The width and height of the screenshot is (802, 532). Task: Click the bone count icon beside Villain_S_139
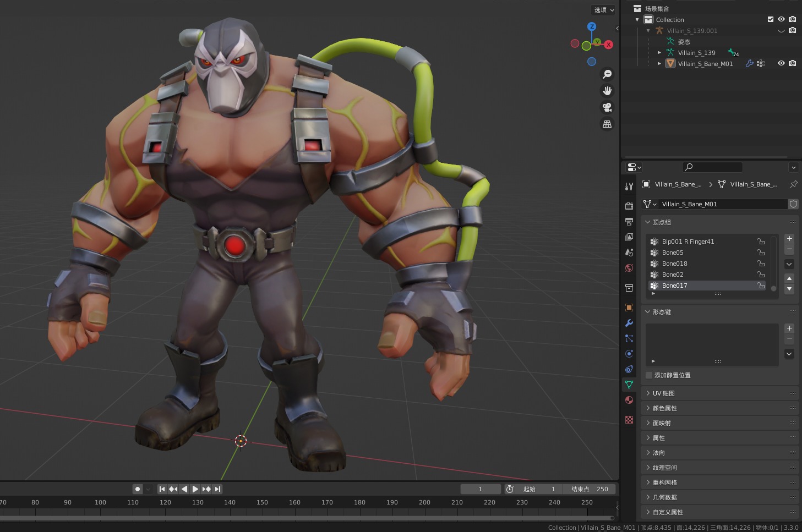[x=733, y=53]
